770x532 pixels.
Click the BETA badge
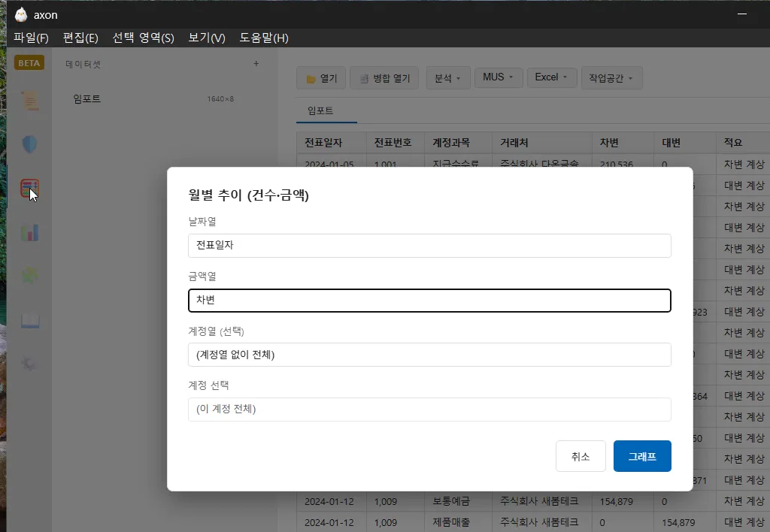click(x=29, y=63)
